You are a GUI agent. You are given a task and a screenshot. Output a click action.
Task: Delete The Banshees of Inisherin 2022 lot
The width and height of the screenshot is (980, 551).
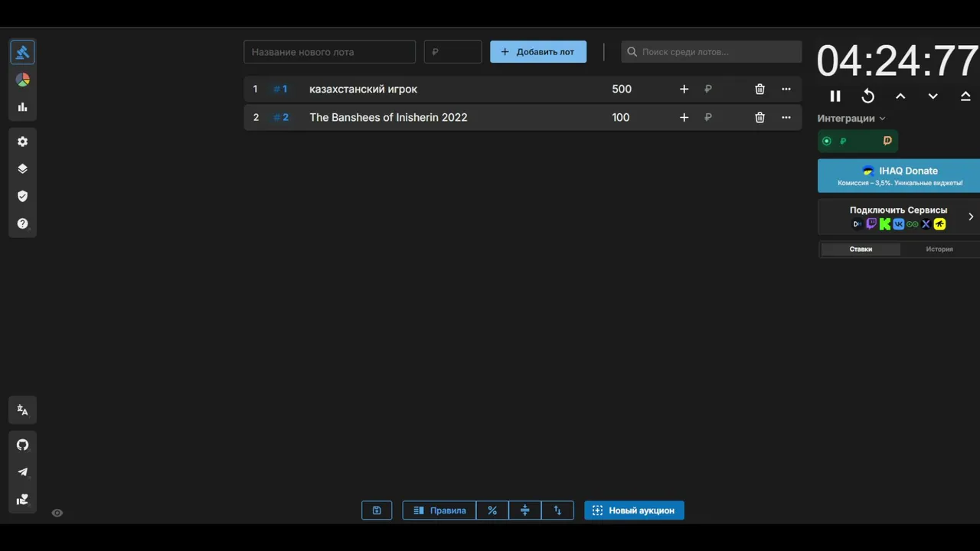(759, 118)
